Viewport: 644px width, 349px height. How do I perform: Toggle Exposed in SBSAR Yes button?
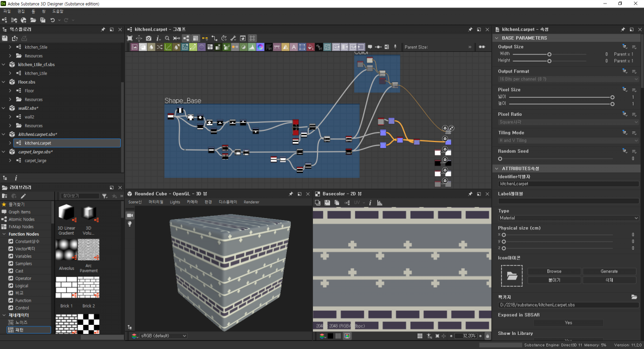(568, 323)
